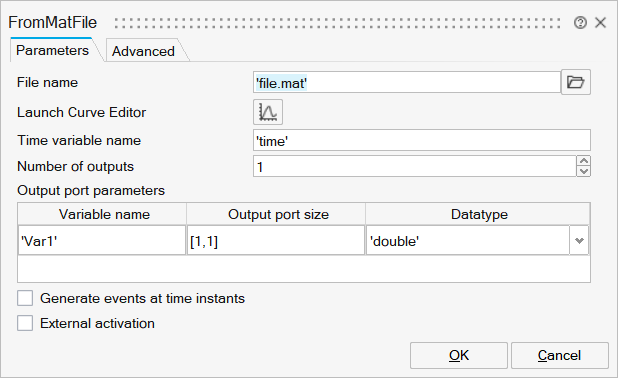
Task: Toggle External activation checkbox
Action: tap(25, 323)
